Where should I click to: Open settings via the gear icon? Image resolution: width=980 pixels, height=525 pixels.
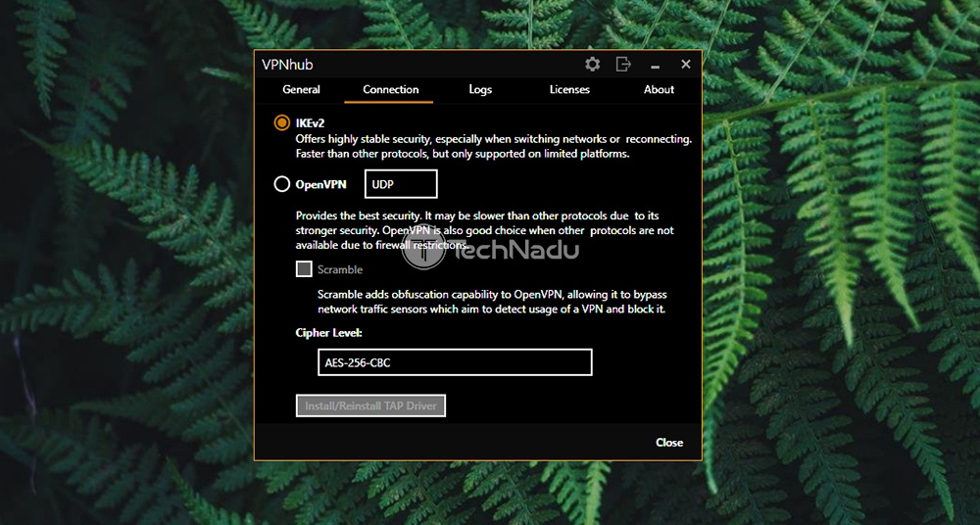point(593,65)
